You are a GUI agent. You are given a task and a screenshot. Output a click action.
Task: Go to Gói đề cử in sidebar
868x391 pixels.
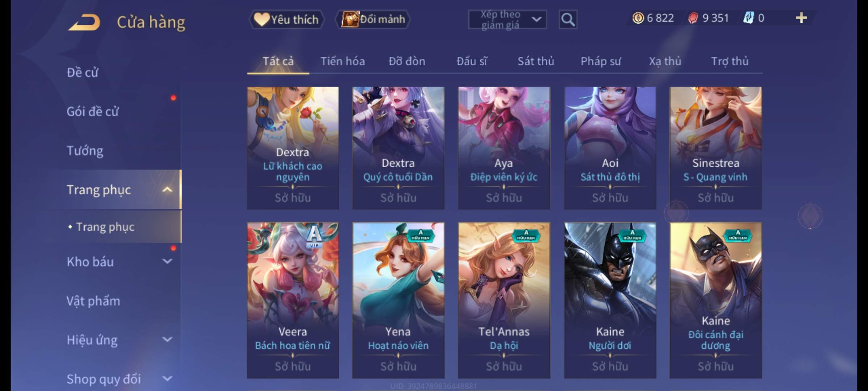pos(93,112)
